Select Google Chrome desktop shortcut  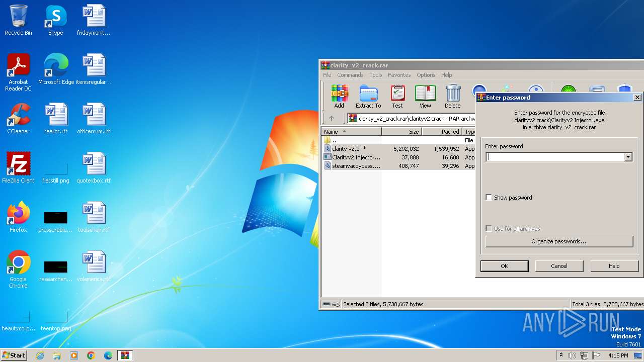(x=18, y=269)
